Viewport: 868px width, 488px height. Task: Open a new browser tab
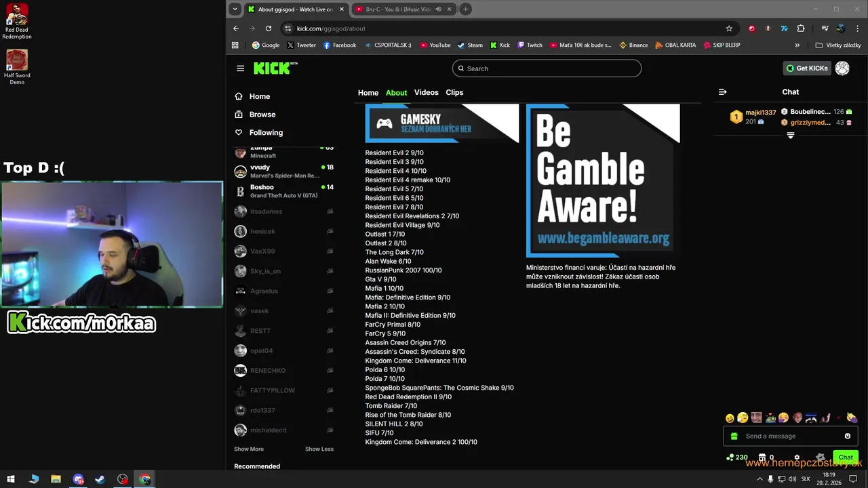pos(465,9)
